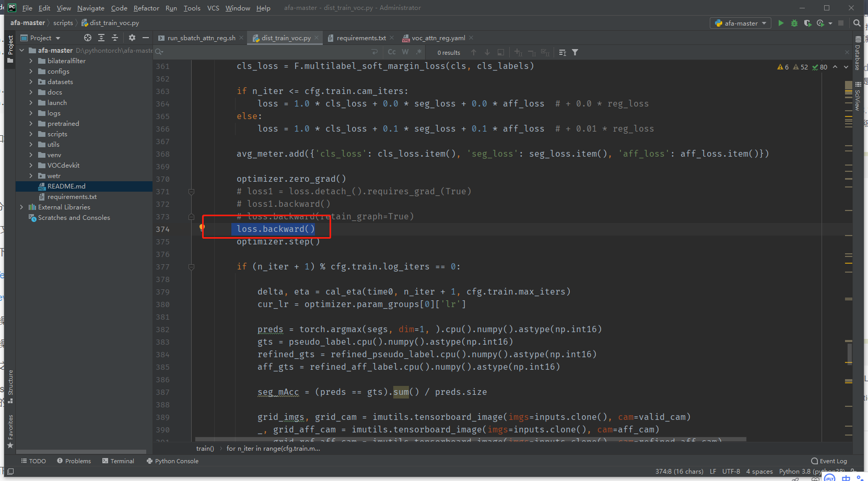Open search with top-right magnifier icon

pyautogui.click(x=857, y=23)
